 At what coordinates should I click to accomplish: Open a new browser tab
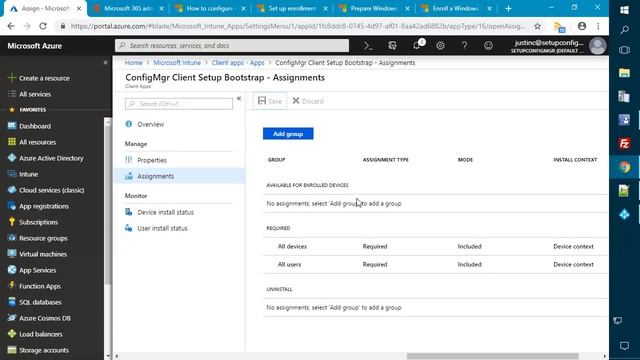(508, 8)
